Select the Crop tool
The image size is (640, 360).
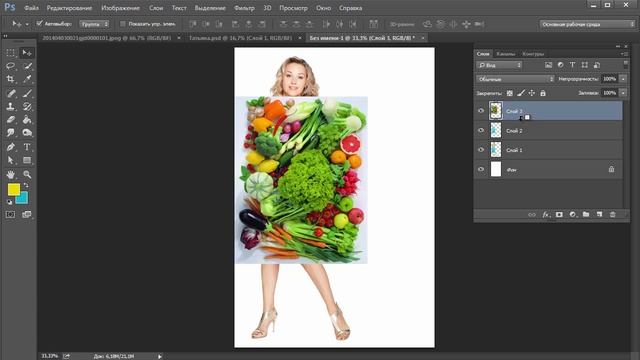coord(11,79)
